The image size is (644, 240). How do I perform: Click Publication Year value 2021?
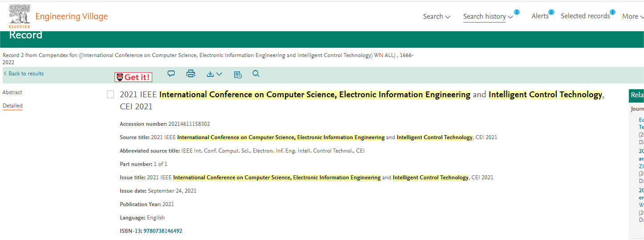point(168,204)
